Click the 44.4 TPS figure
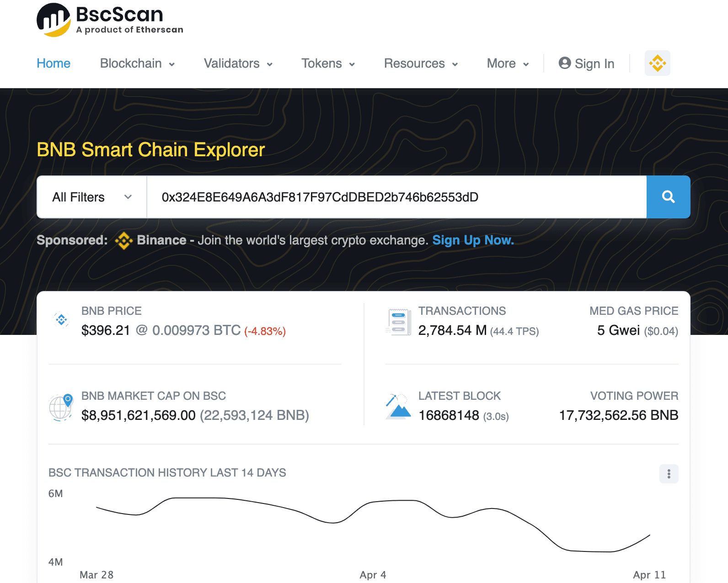The width and height of the screenshot is (728, 583). coord(514,331)
